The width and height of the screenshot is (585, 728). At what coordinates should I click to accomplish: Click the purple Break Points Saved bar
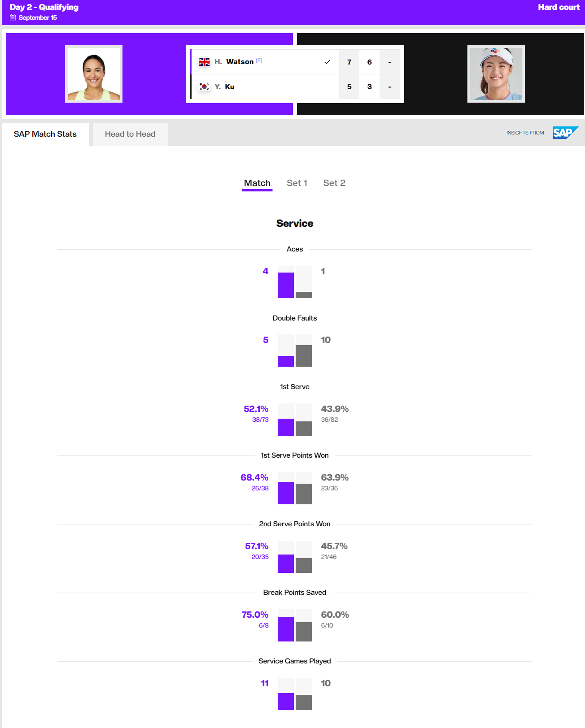286,629
